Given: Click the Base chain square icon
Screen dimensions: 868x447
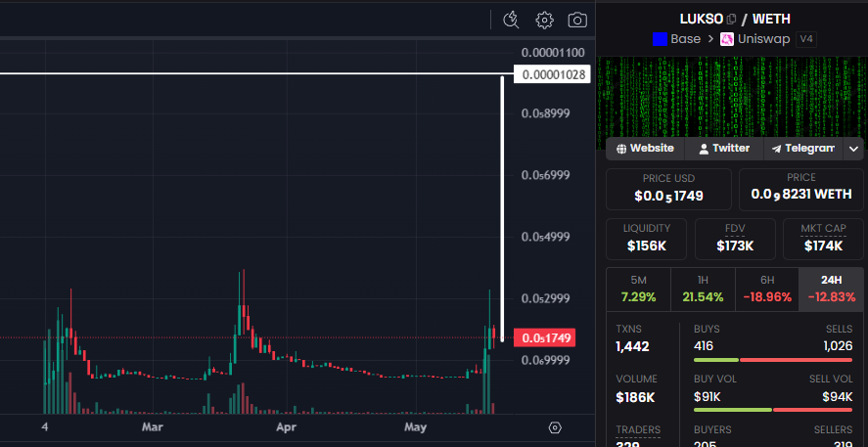Looking at the screenshot, I should (660, 39).
